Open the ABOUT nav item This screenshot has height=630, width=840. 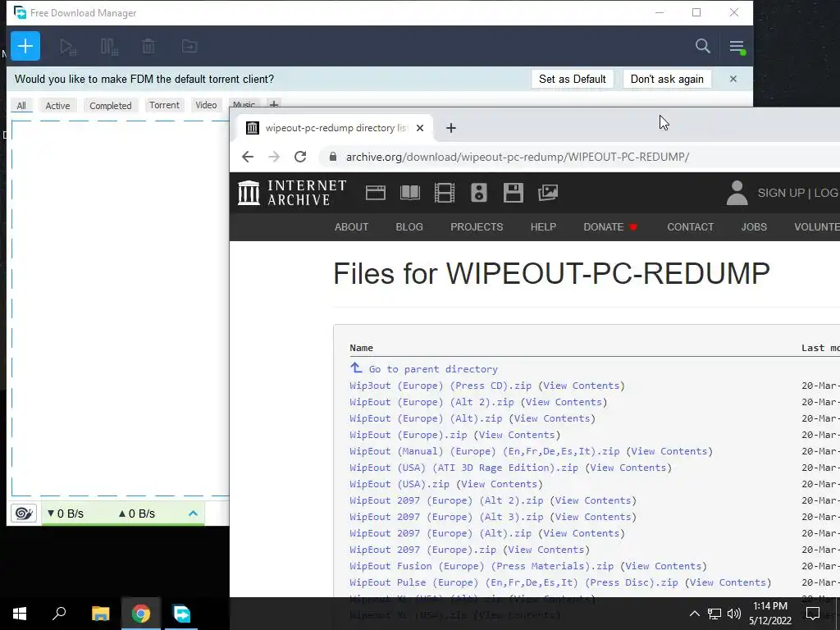pyautogui.click(x=351, y=227)
